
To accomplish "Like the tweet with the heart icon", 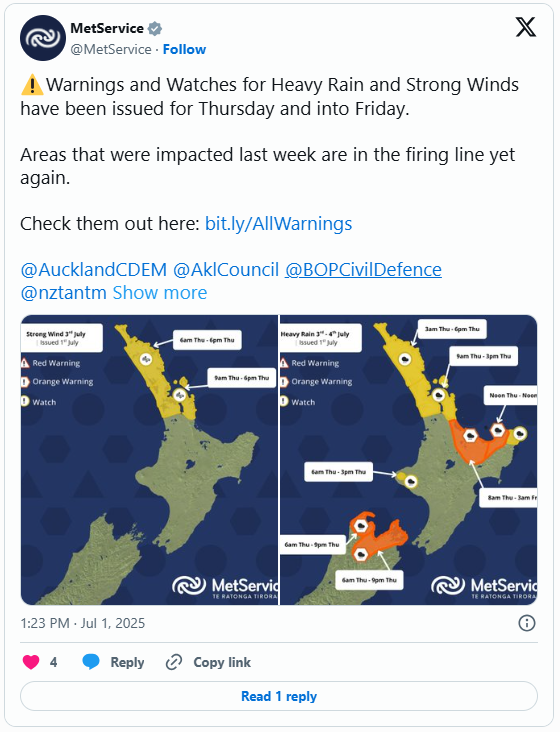I will 31,662.
